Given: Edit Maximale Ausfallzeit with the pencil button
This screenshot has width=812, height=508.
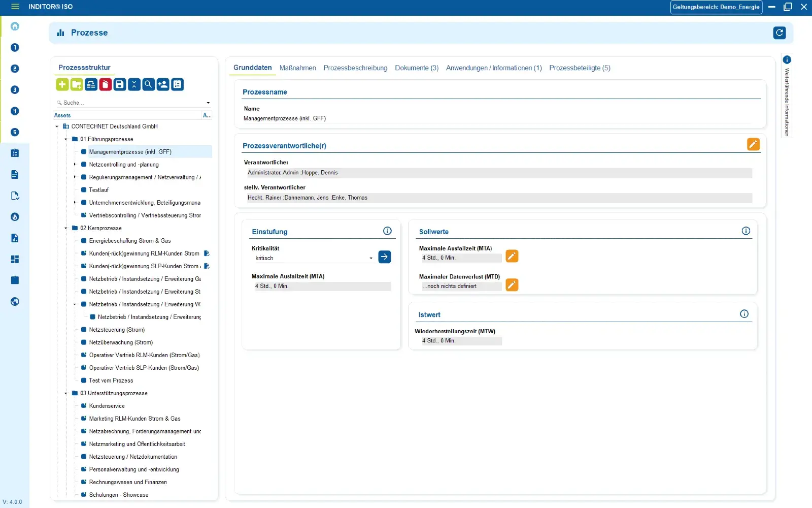Looking at the screenshot, I should pos(512,256).
